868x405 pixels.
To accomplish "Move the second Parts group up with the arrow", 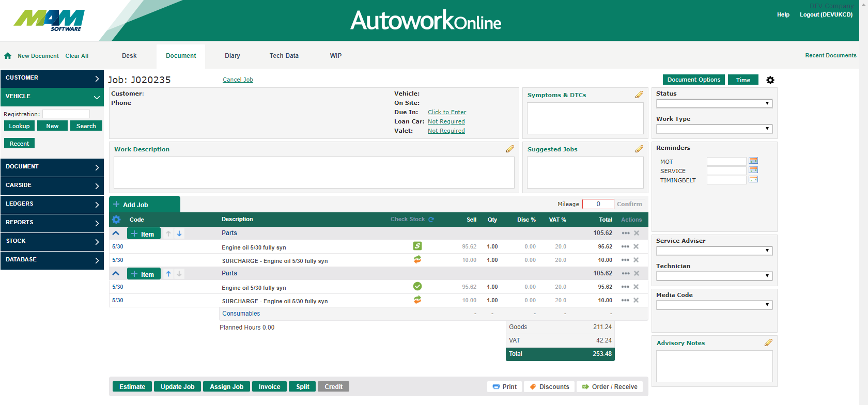I will (x=168, y=274).
